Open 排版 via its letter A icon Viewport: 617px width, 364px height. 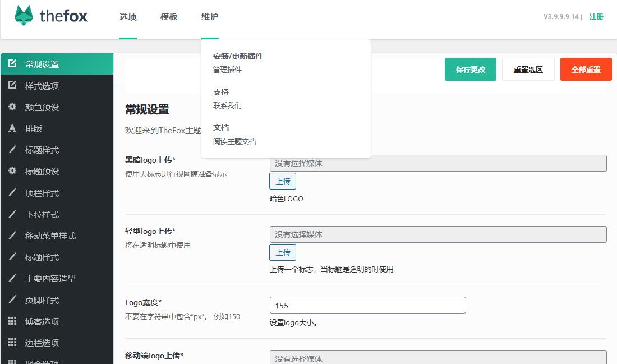tap(12, 128)
